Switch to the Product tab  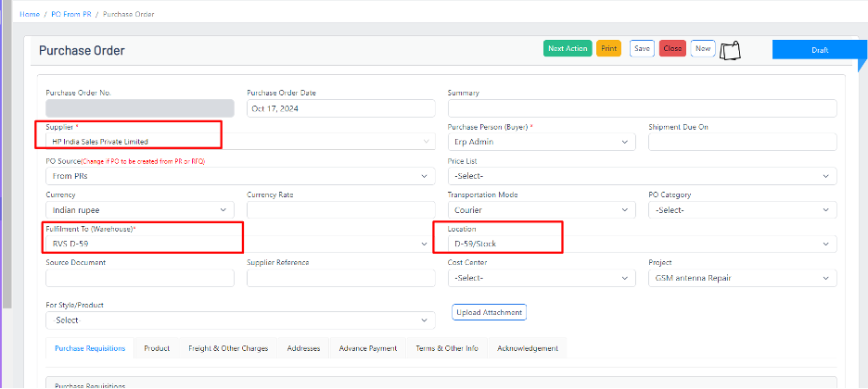(157, 348)
